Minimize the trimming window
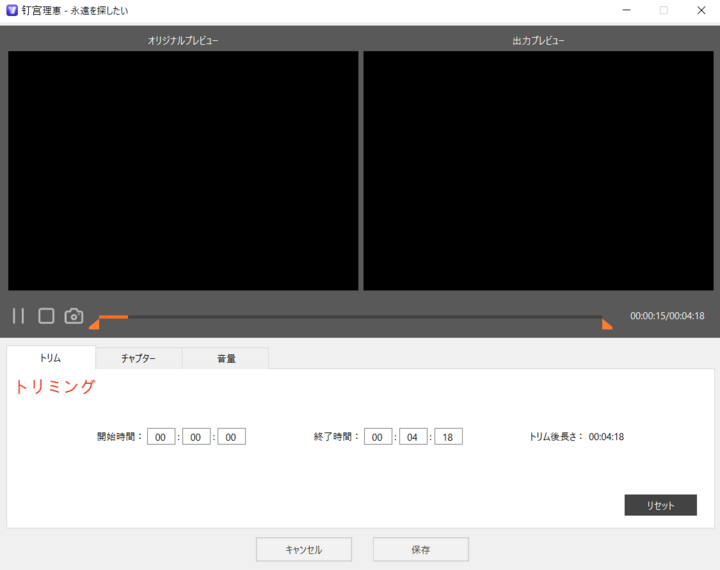720x570 pixels. [626, 10]
